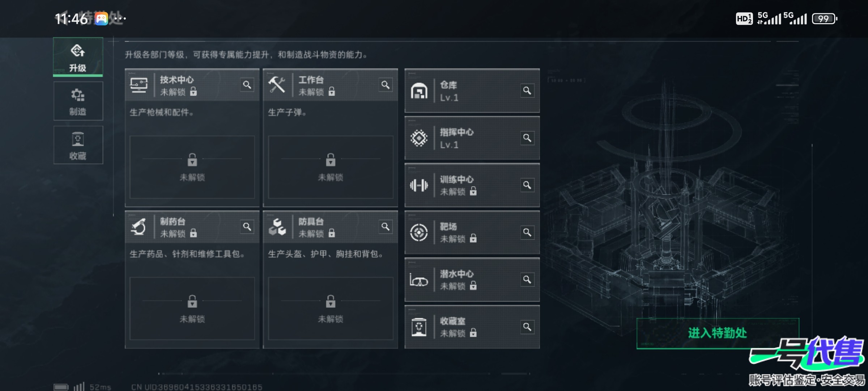Open 潜水中心 details magnifier

[527, 279]
